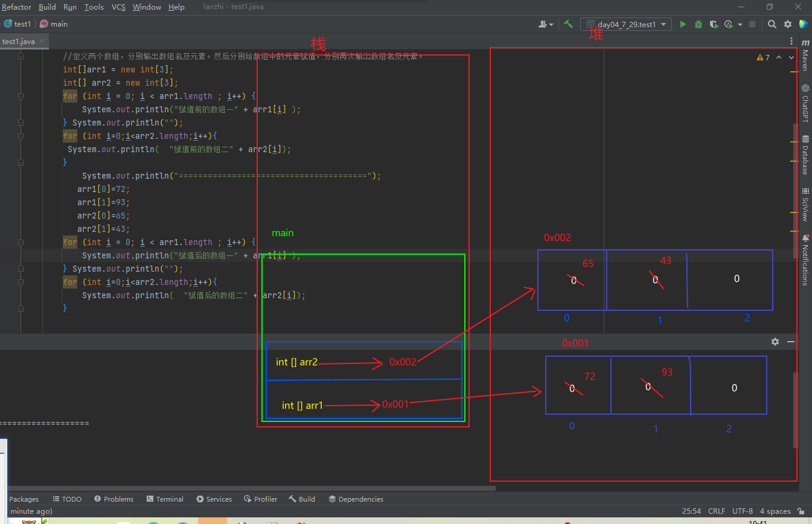This screenshot has width=812, height=524.
Task: Open the editor tabs three-dot menu
Action: pos(791,41)
